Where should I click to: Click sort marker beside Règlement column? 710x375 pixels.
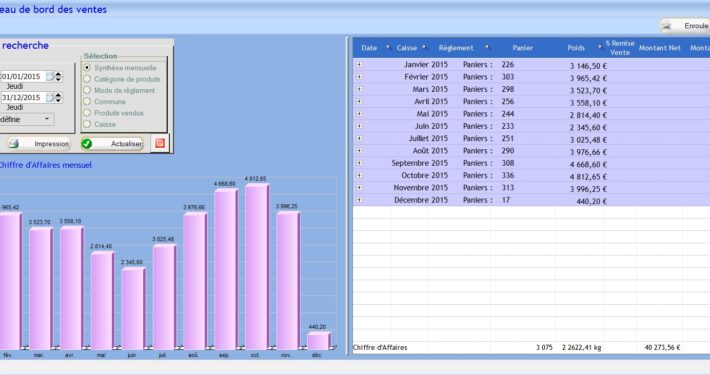point(487,47)
